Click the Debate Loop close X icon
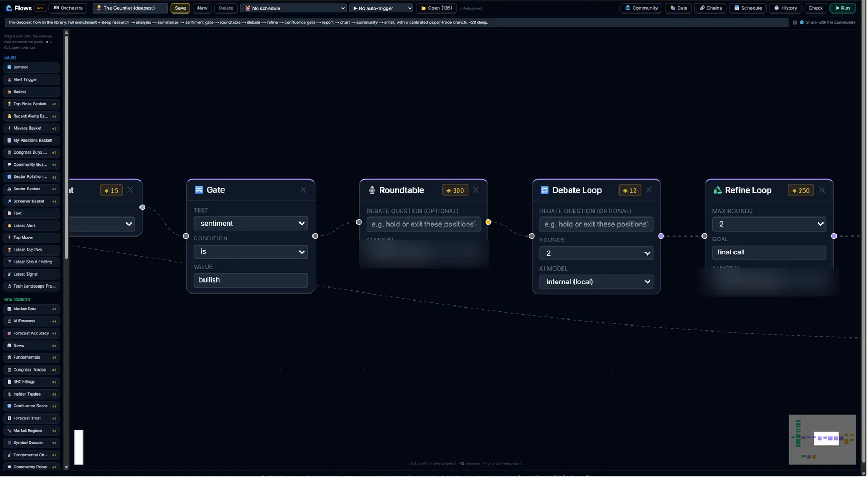 point(649,190)
